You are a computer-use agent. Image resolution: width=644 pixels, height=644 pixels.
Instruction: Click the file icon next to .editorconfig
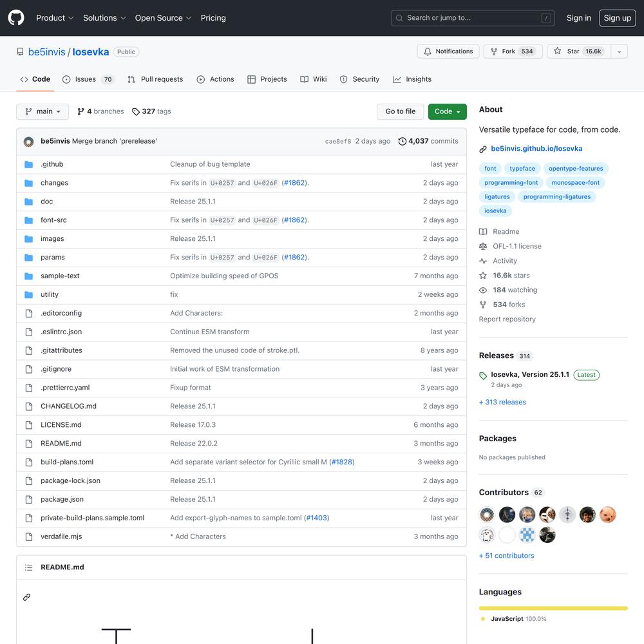click(x=29, y=314)
